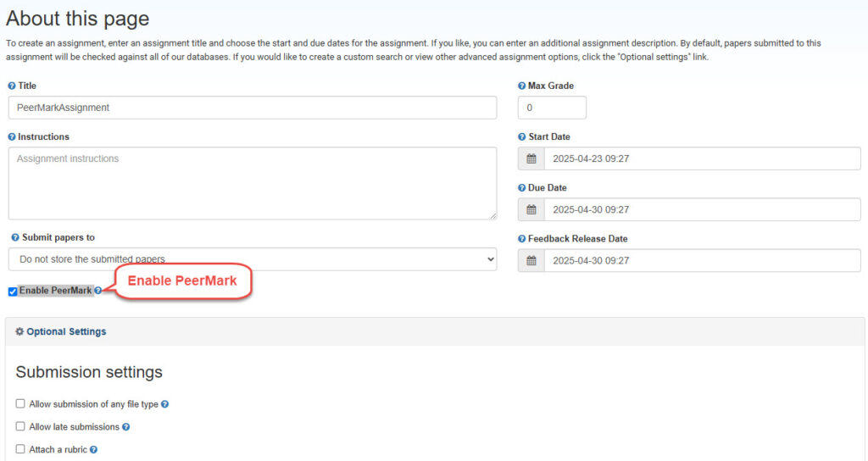This screenshot has height=461, width=868.
Task: Open the help icon for Attach a rubric
Action: coord(93,450)
